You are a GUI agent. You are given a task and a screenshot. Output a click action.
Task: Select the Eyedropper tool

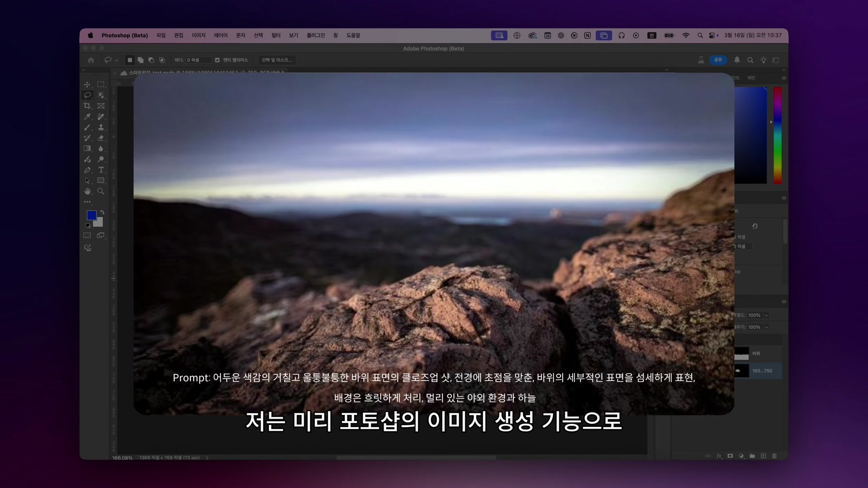coord(87,117)
